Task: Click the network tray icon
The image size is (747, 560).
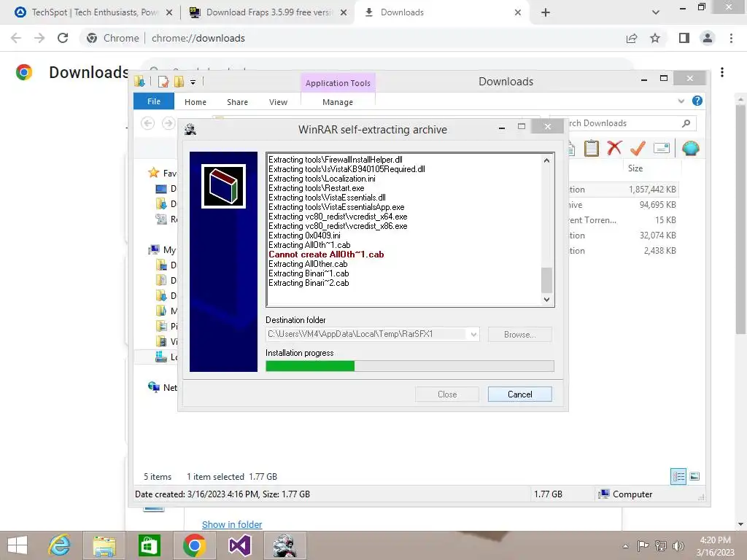Action: [x=661, y=545]
